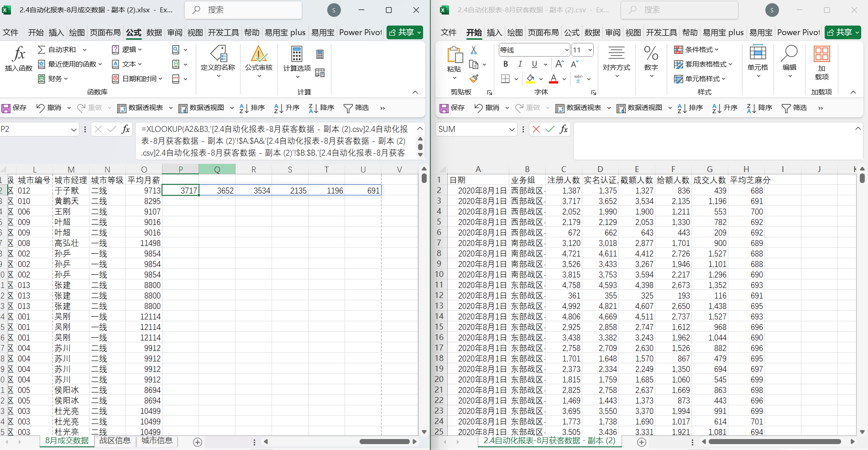Screen dimensions: 868x450
Task: Click Borders icon in right ribbon
Action: [x=505, y=79]
